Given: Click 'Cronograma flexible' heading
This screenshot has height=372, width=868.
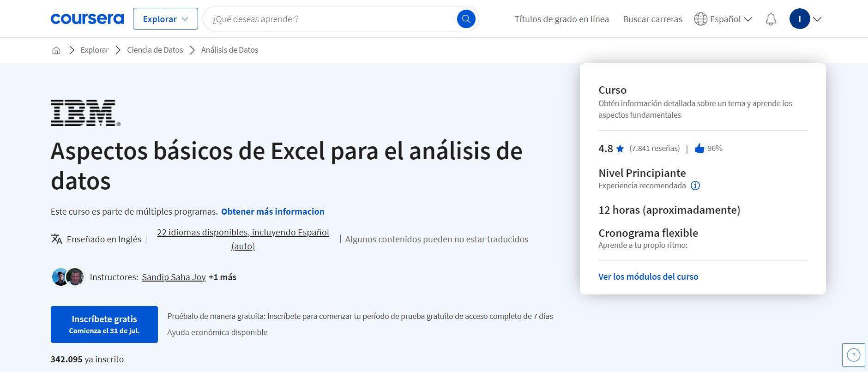Looking at the screenshot, I should pyautogui.click(x=648, y=233).
